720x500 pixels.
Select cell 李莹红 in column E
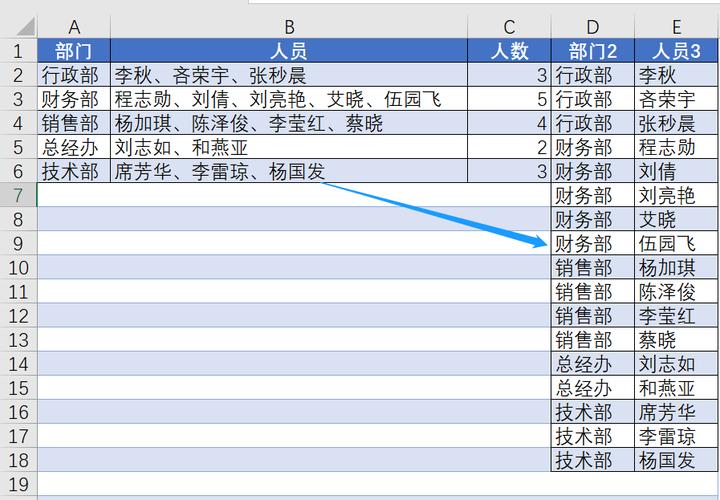(x=676, y=315)
